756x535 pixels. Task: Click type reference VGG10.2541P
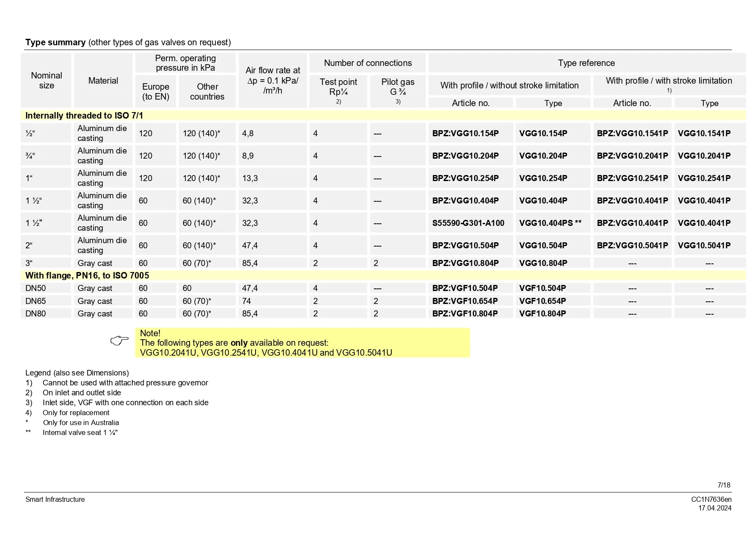point(704,178)
